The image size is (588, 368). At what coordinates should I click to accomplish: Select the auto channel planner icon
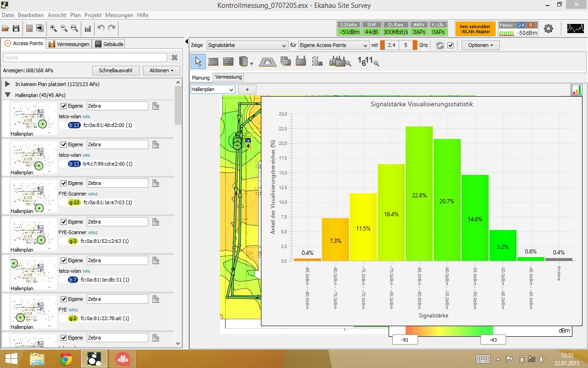pos(368,61)
